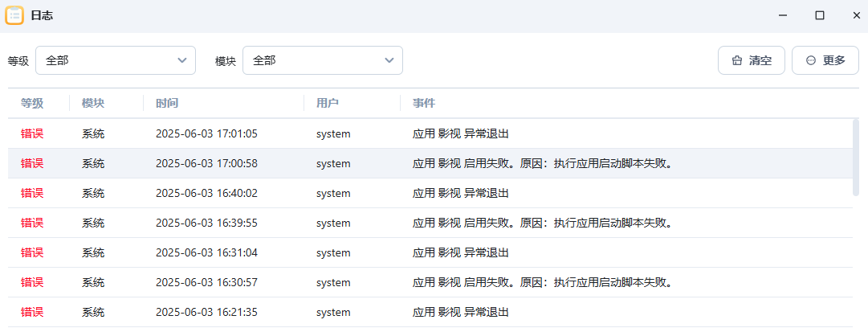
Task: Click the 用户 column header
Action: pyautogui.click(x=327, y=103)
